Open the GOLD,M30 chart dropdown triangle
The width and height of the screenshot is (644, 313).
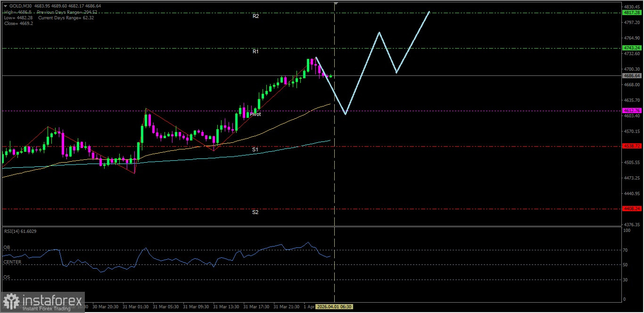click(5, 6)
